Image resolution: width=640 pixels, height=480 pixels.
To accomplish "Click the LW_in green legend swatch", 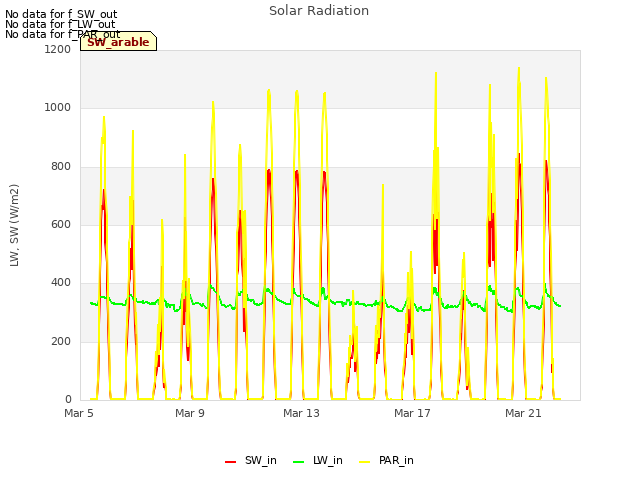I will [299, 462].
